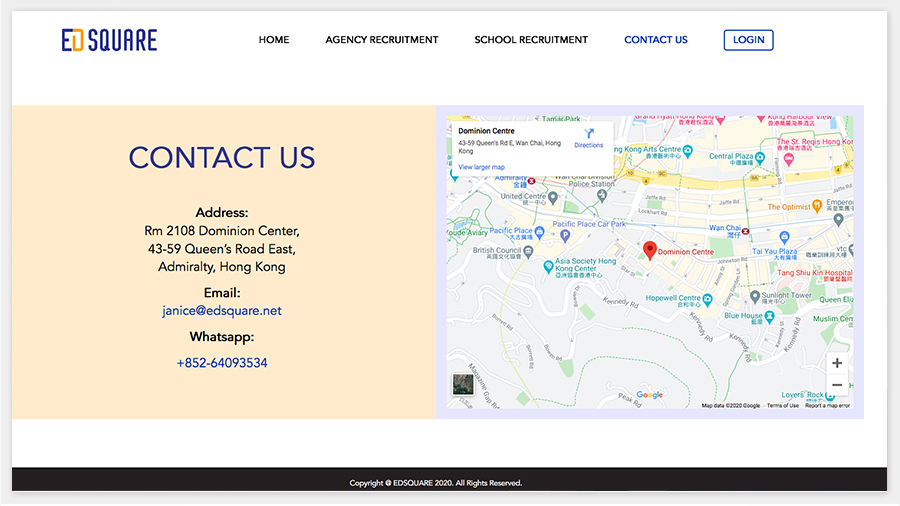
Task: Click Wan Chai MTR station icon
Action: [x=745, y=231]
